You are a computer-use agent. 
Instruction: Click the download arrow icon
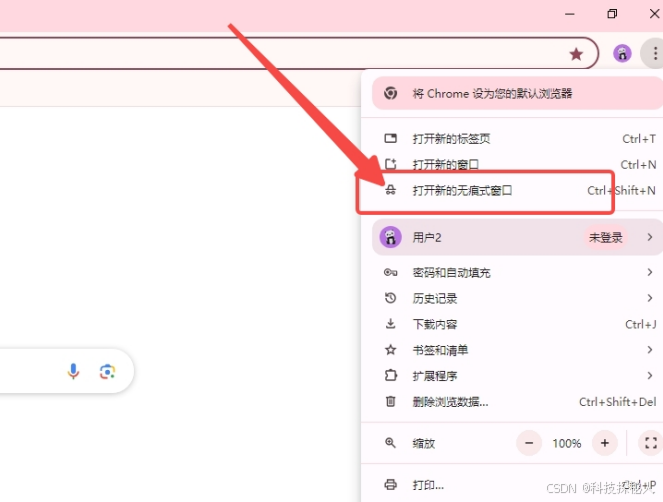(390, 324)
